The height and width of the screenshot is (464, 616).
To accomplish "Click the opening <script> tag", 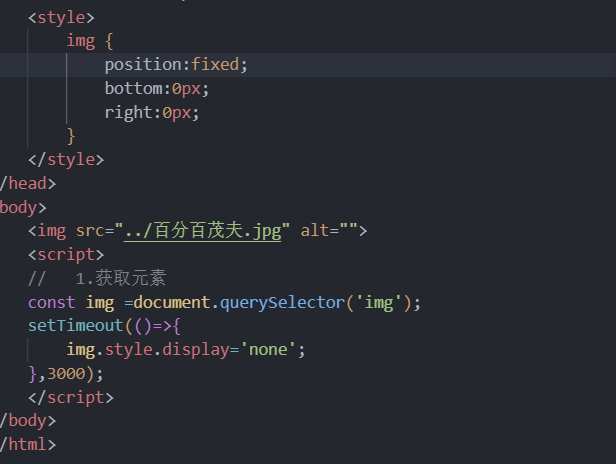I will 66,255.
